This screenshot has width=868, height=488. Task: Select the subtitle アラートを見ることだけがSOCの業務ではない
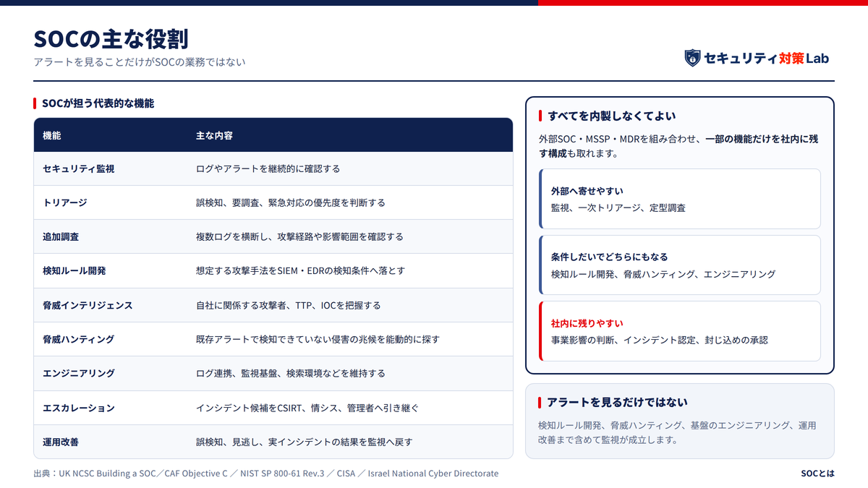[140, 62]
